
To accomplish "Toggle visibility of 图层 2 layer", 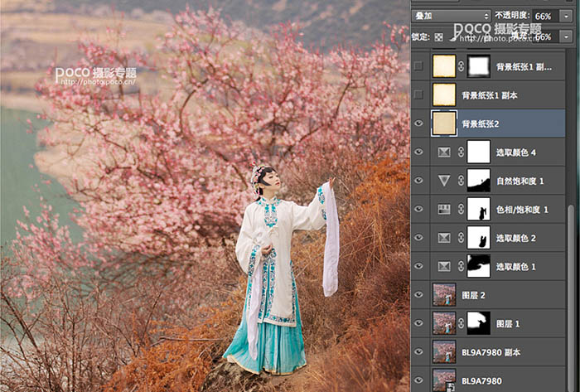I will (418, 294).
